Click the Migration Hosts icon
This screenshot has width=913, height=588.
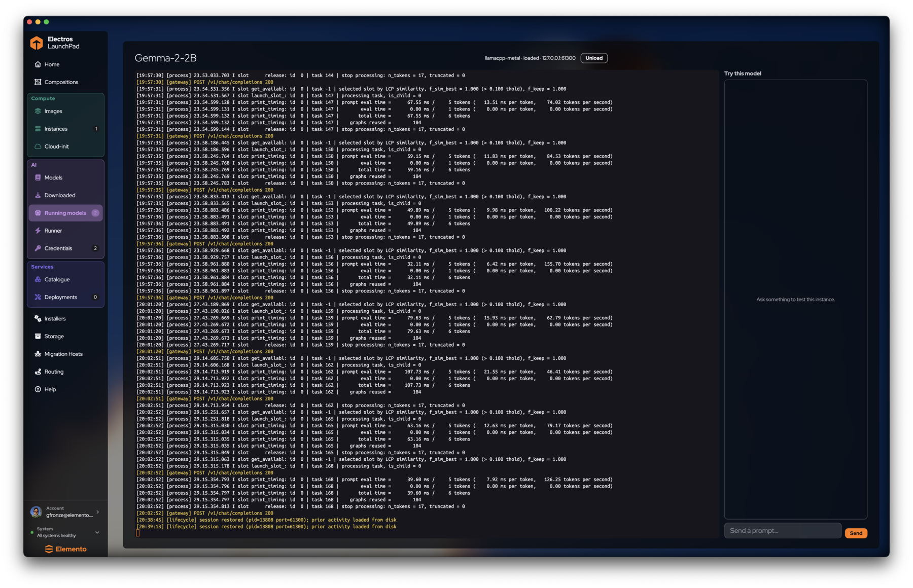point(38,354)
